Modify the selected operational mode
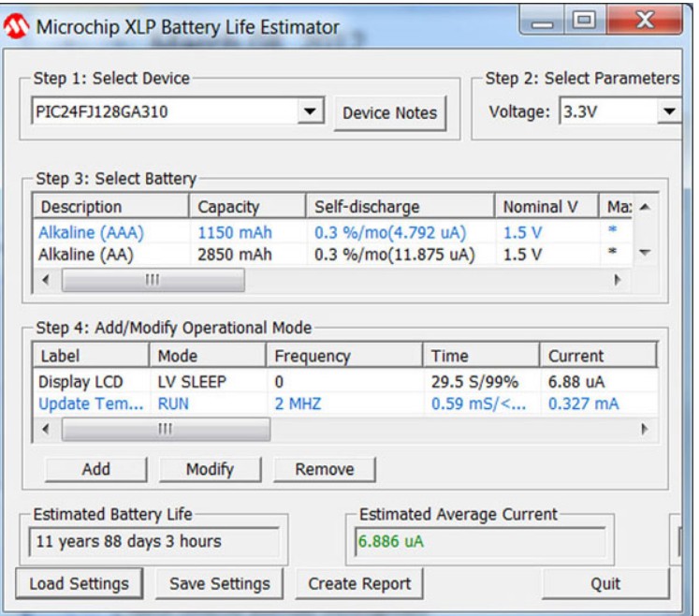This screenshot has width=699, height=616. click(210, 469)
